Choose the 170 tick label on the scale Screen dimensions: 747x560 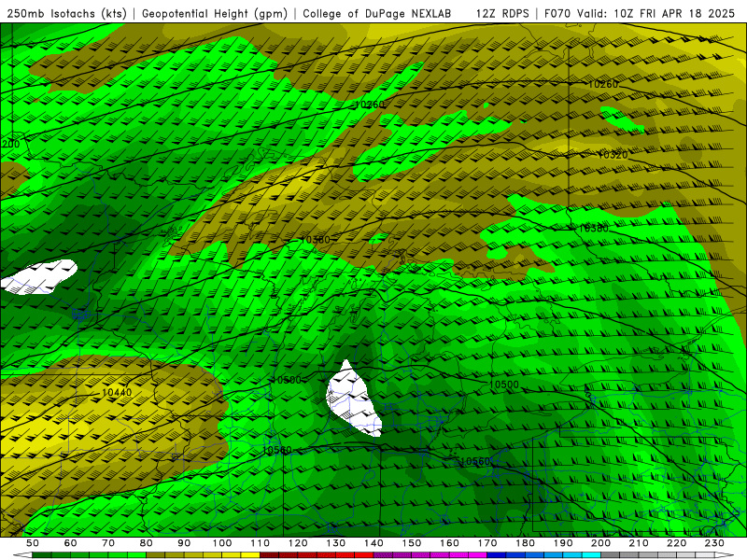487,543
